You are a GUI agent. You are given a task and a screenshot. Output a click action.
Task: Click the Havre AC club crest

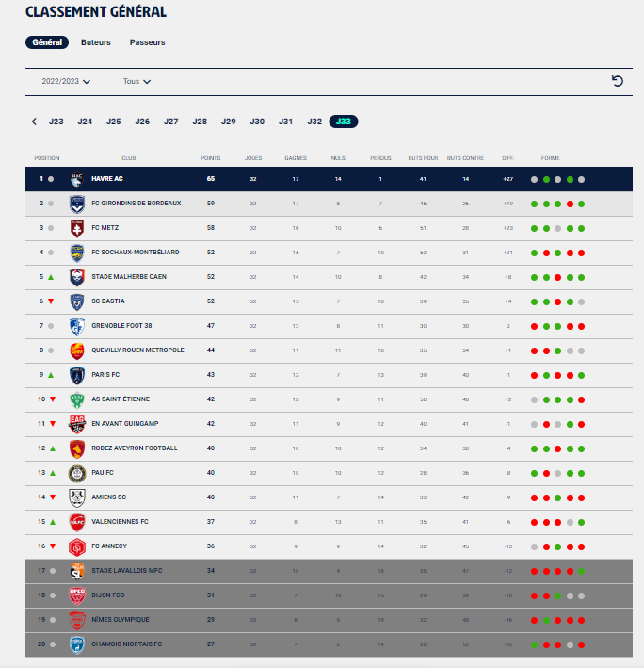(x=77, y=179)
